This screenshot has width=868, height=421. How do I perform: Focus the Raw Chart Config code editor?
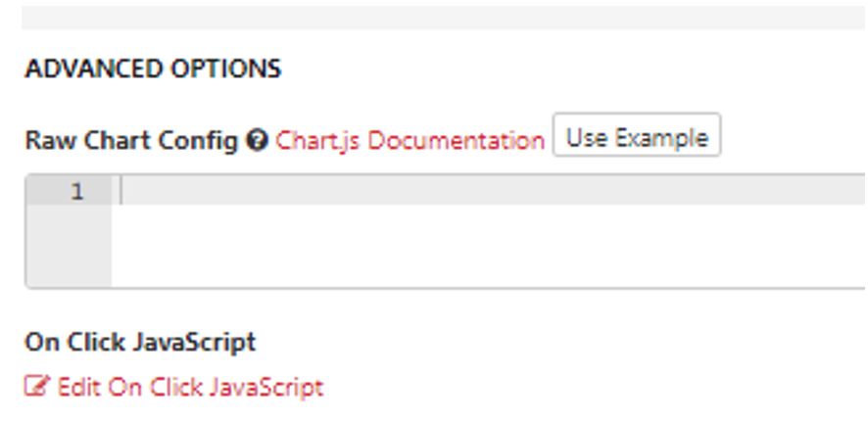[446, 231]
